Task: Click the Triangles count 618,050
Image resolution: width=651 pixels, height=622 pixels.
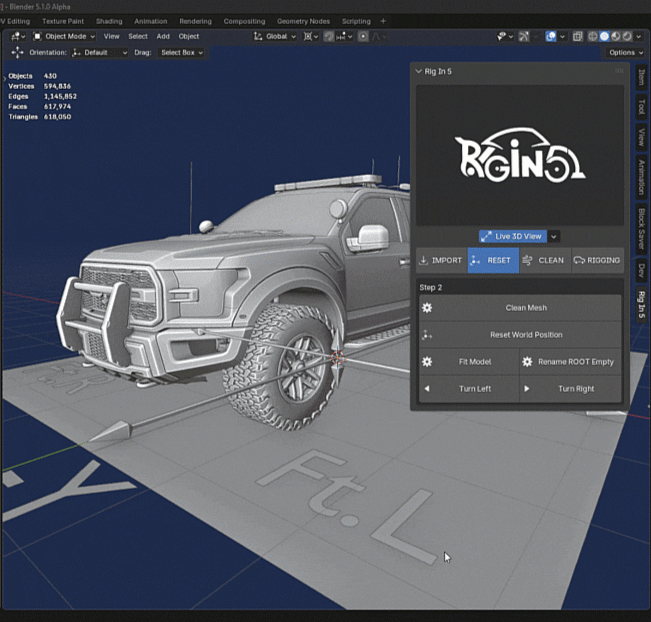Action: 57,117
